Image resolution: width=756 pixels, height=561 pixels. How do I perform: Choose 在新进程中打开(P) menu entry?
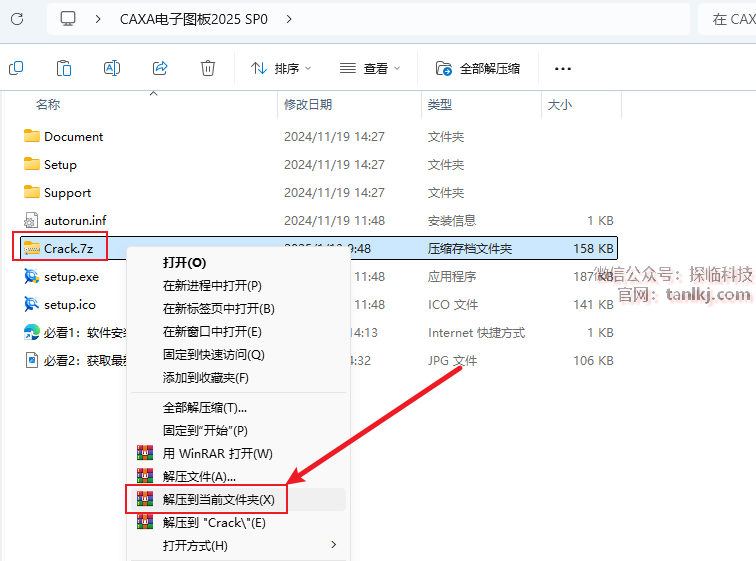point(212,285)
